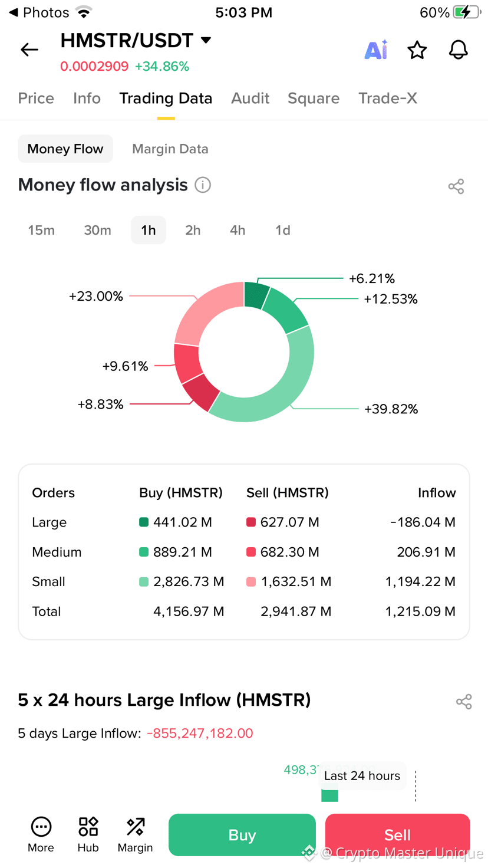Click the Medium inflow value 206.91 M
The width and height of the screenshot is (488, 868).
pos(426,552)
